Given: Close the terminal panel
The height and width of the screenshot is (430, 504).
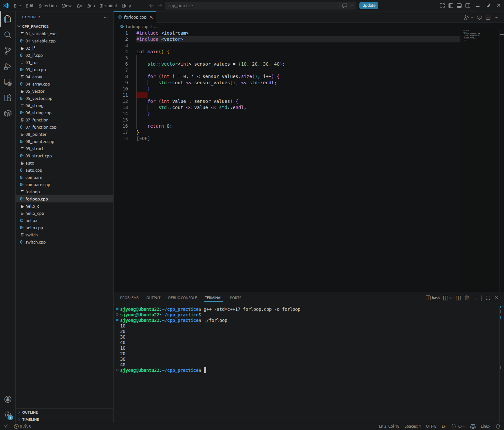Looking at the screenshot, I should 496,298.
